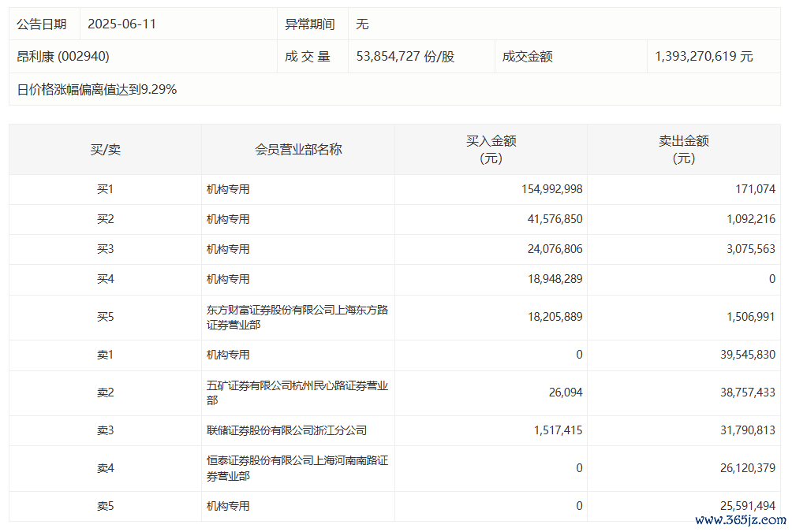
Task: Select the 买1 row label
Action: [105, 189]
